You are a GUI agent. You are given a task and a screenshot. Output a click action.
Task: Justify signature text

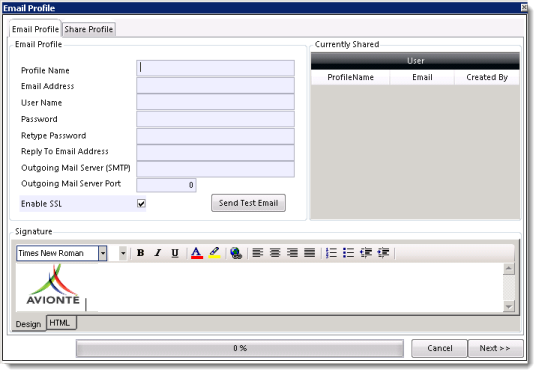[x=310, y=253]
